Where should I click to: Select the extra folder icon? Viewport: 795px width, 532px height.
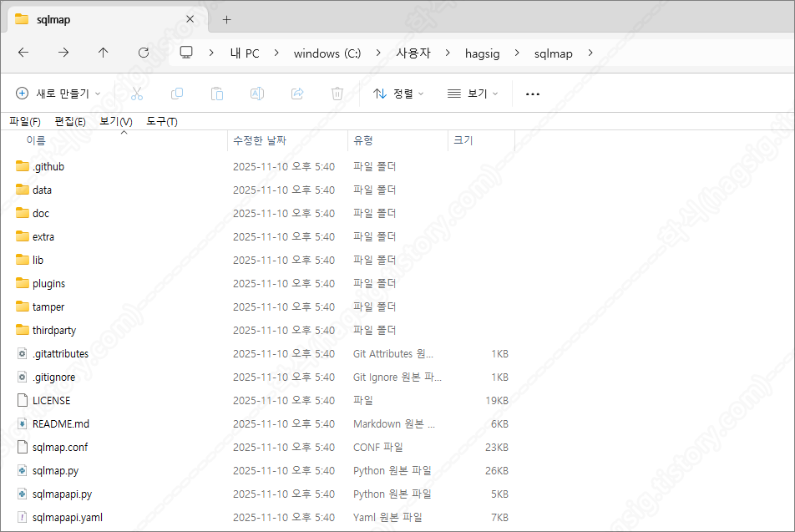tap(23, 236)
